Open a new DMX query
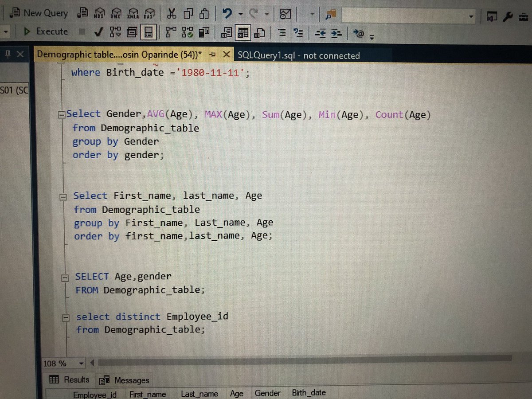This screenshot has width=532, height=399. pos(117,13)
